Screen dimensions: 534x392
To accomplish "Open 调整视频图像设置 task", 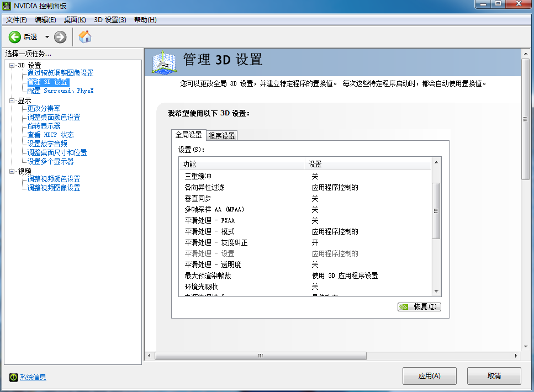I will [54, 188].
